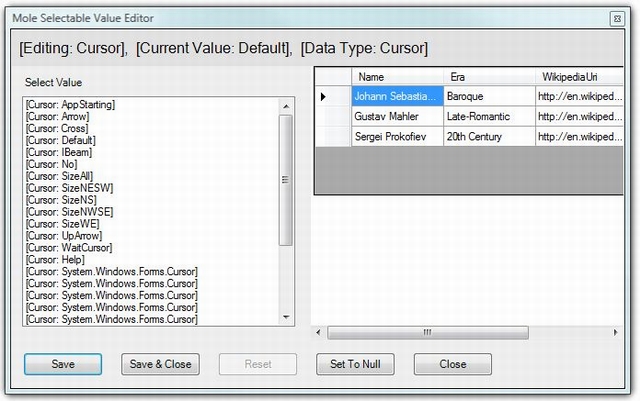This screenshot has height=401, width=640.
Task: Choose [Cursor: Default] from the list
Action: (x=60, y=140)
